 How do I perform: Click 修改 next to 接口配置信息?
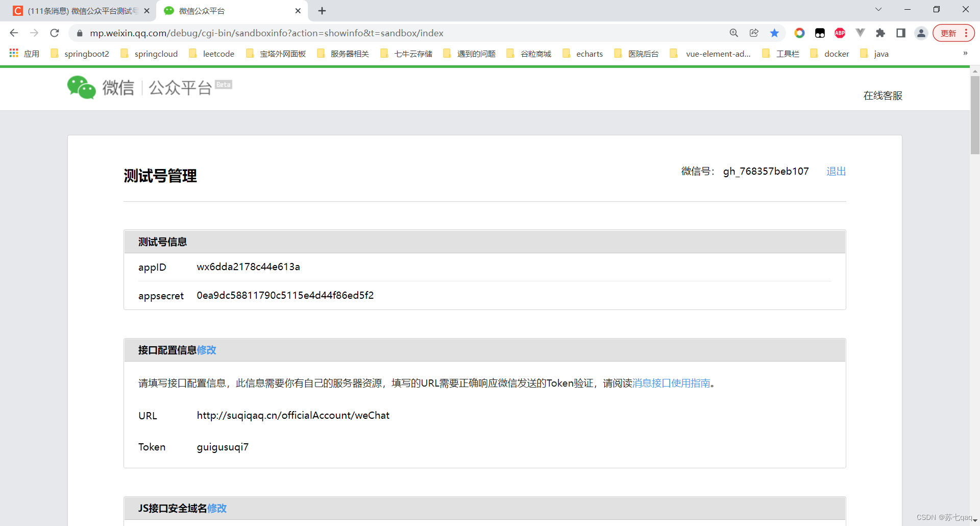coord(207,350)
